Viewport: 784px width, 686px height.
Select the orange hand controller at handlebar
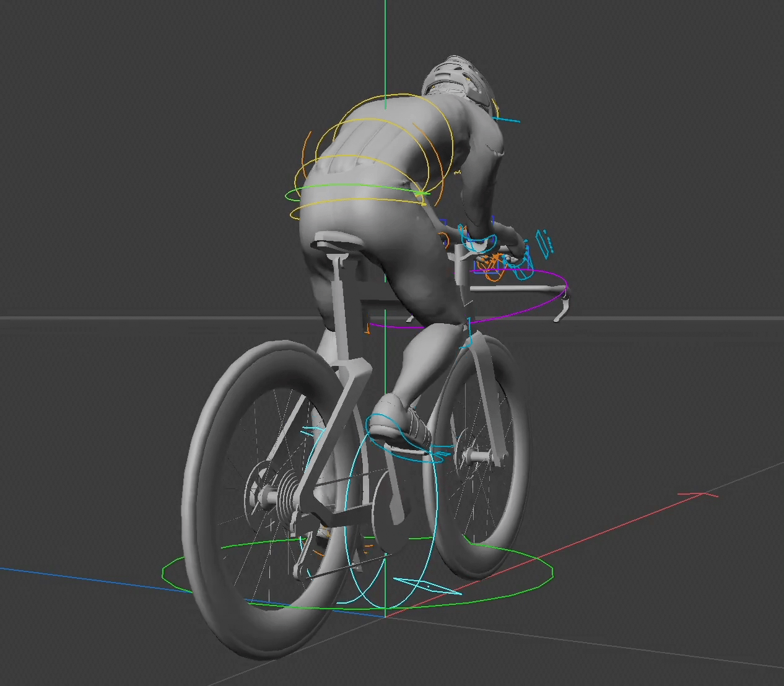495,260
